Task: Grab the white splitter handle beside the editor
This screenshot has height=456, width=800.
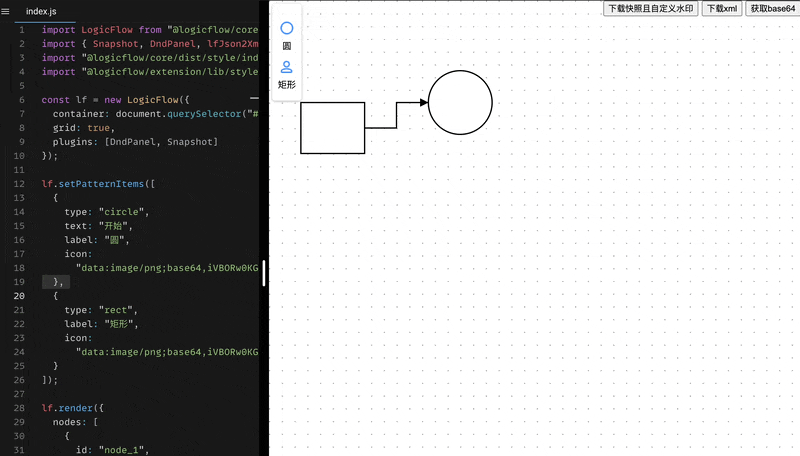Action: tap(264, 272)
